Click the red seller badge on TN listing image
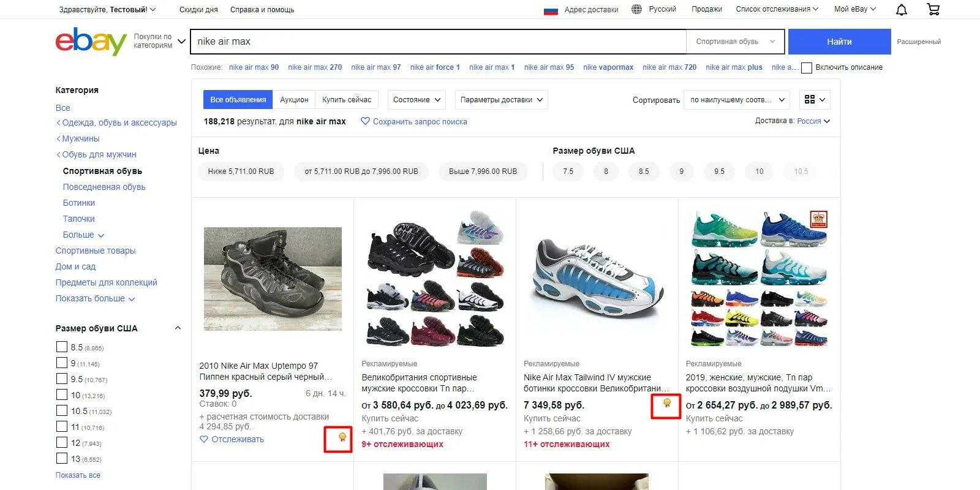Screen dimensions: 980x490 (818, 219)
